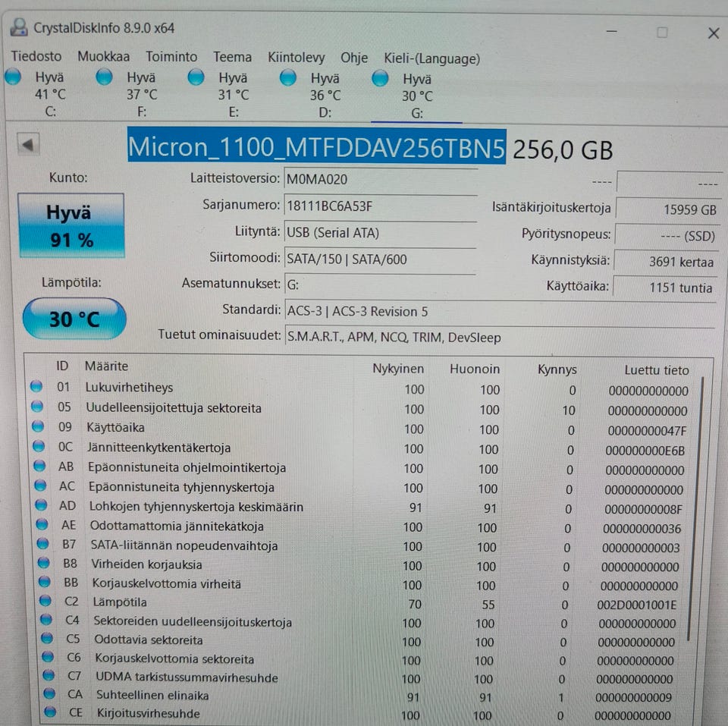The image size is (728, 726).
Task: Select the Lohkojen tyhjennyskertoja keskimäärin attribute name
Action: [196, 507]
